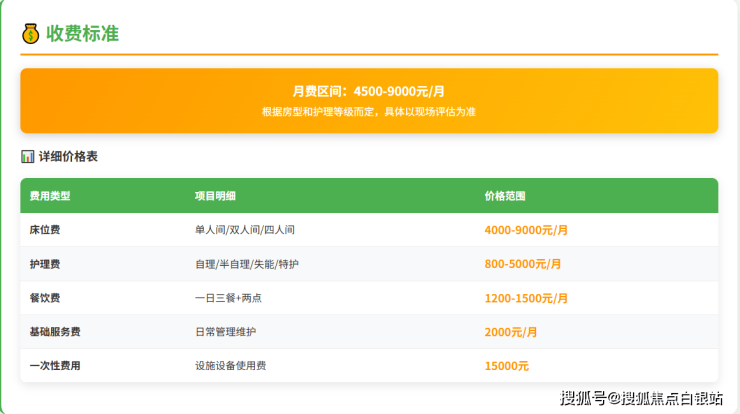Viewport: 740px width, 414px height.
Task: Click the 床位费 row label
Action: 45,230
